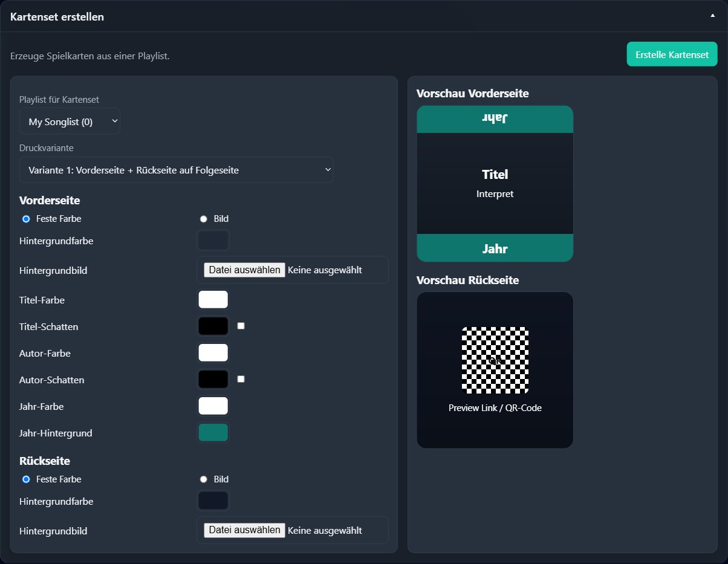Select Bild radio under Rückseite
Viewport: 728px width, 564px height.
(204, 479)
